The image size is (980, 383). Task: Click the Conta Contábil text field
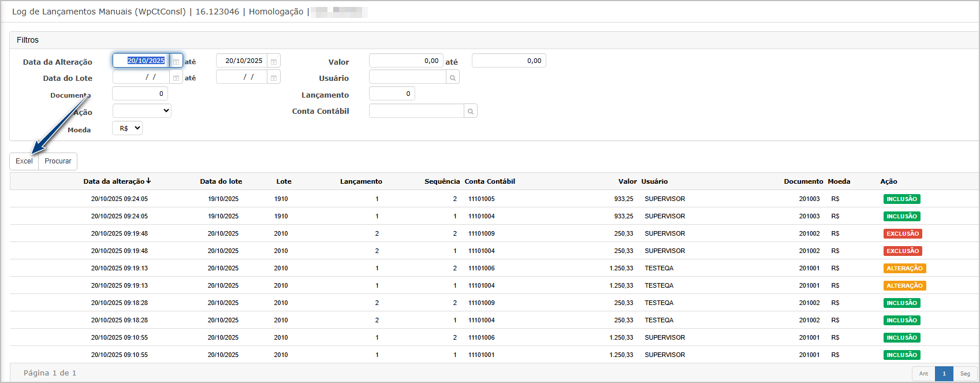416,111
